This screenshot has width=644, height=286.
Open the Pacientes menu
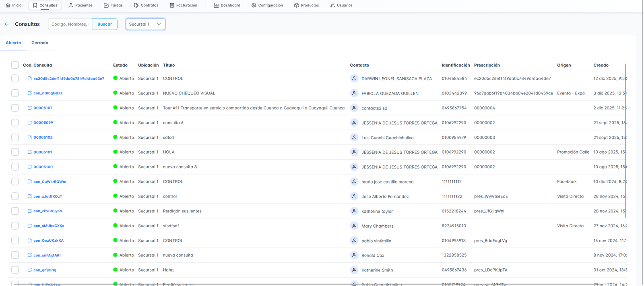click(x=80, y=5)
